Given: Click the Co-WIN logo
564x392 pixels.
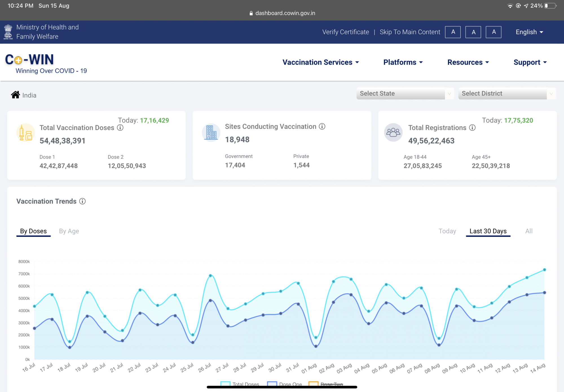Looking at the screenshot, I should pos(29,60).
